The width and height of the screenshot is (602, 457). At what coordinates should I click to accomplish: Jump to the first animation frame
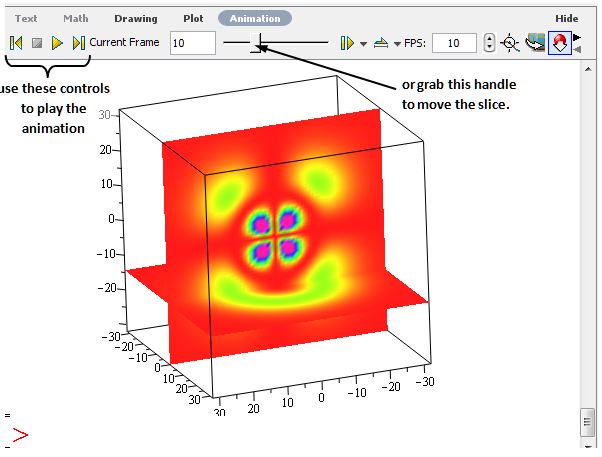pyautogui.click(x=16, y=43)
